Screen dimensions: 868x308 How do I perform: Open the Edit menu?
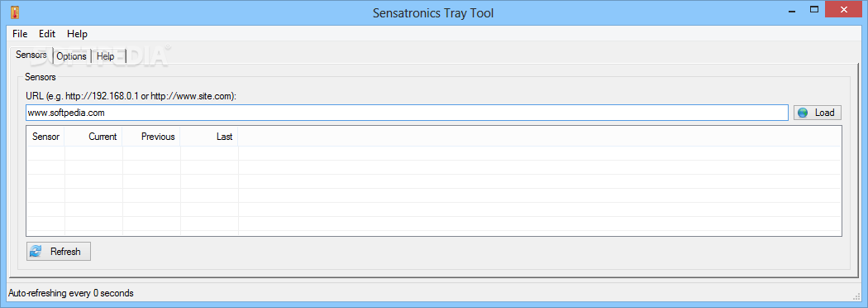(x=47, y=34)
